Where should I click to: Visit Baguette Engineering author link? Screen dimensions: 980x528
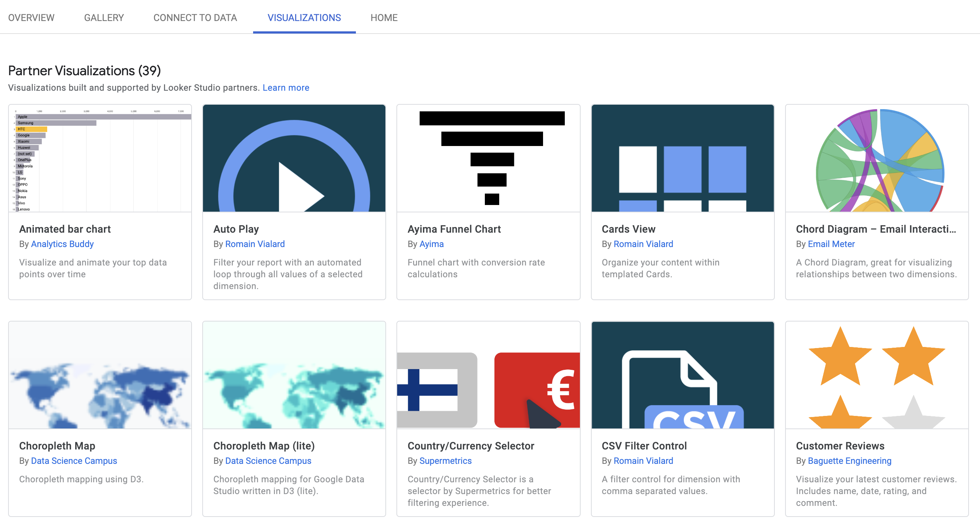(x=850, y=461)
